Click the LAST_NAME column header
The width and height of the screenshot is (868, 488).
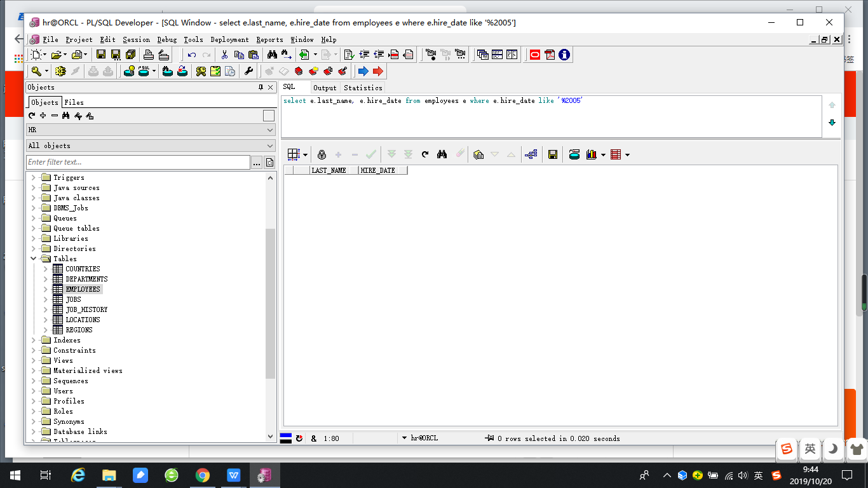coord(334,170)
